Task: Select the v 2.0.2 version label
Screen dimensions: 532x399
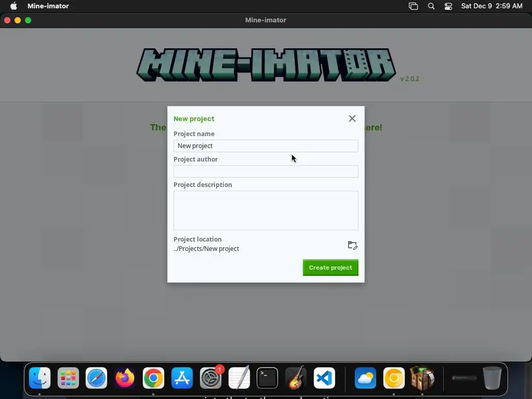Action: (409, 79)
